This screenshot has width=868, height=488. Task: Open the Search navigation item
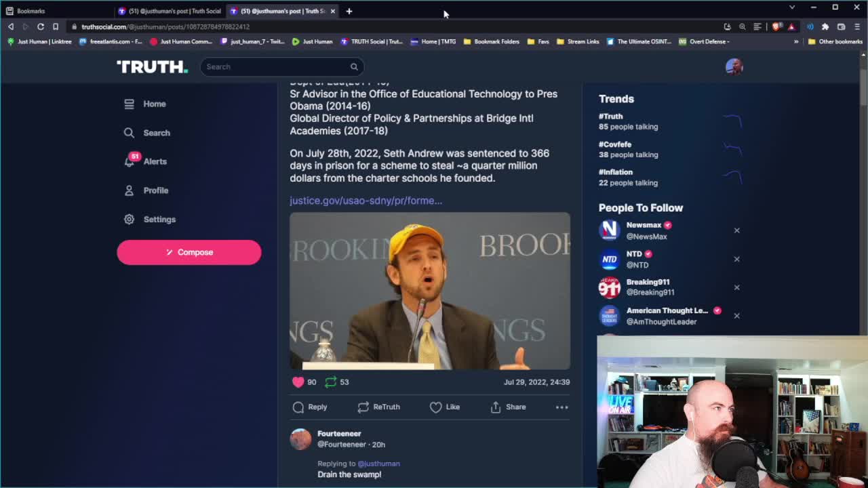[x=146, y=133]
